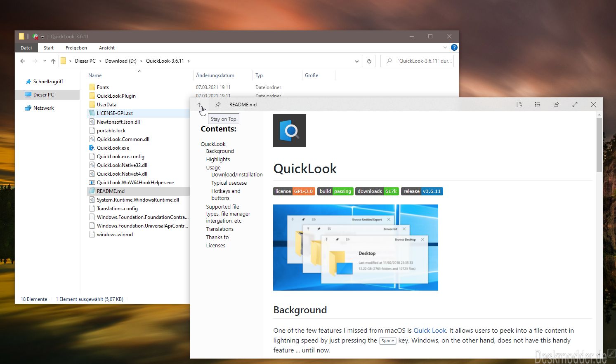616x364 pixels.
Task: Open Hotkeys and buttons contents link
Action: tap(226, 195)
